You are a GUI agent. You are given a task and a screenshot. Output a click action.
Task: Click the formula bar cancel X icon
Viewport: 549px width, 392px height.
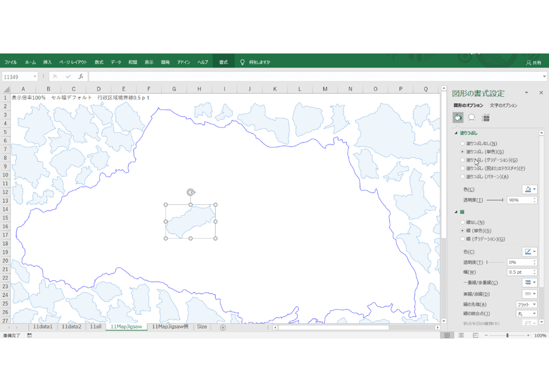(x=55, y=76)
